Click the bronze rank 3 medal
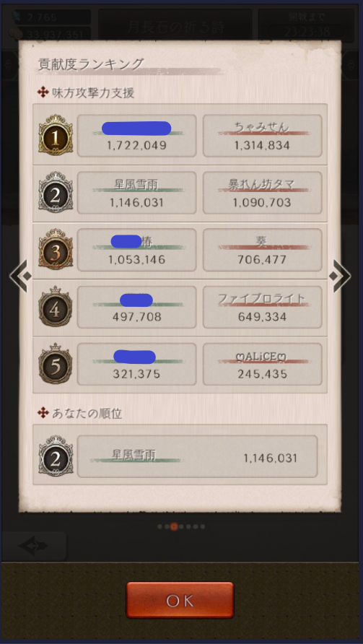Image resolution: width=363 pixels, height=644 pixels. (x=56, y=250)
